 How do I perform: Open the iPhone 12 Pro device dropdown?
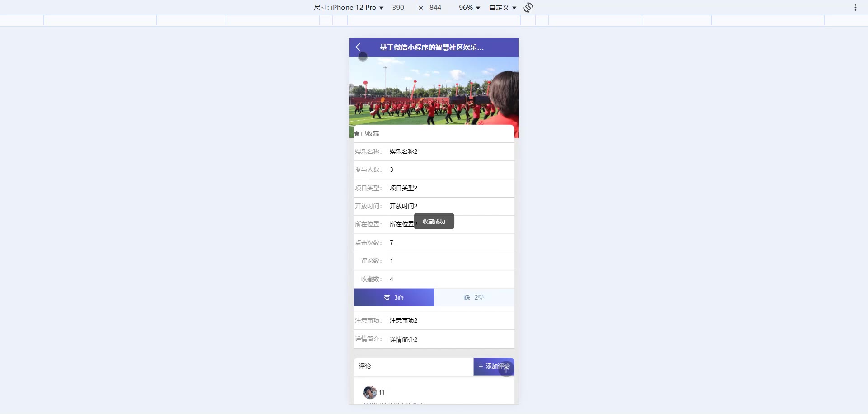[349, 8]
